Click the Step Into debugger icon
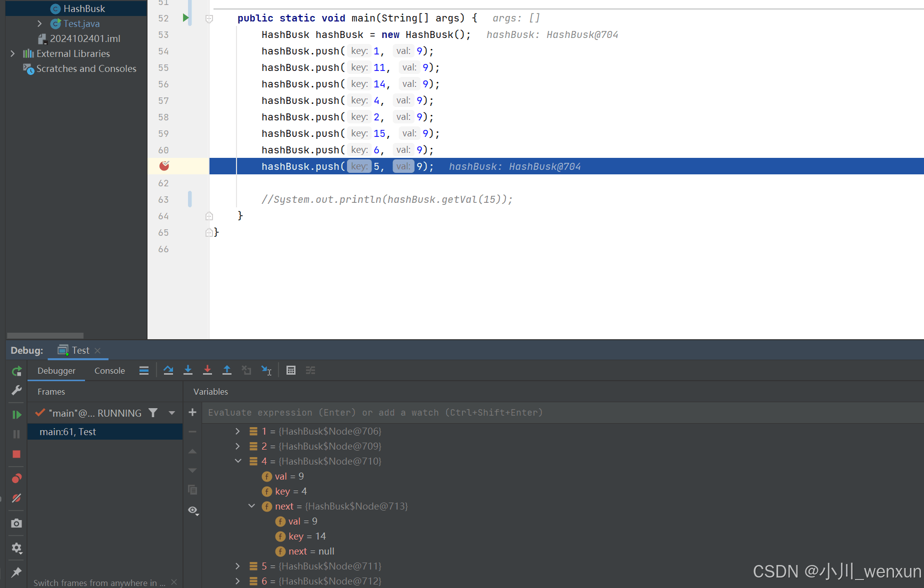 188,370
